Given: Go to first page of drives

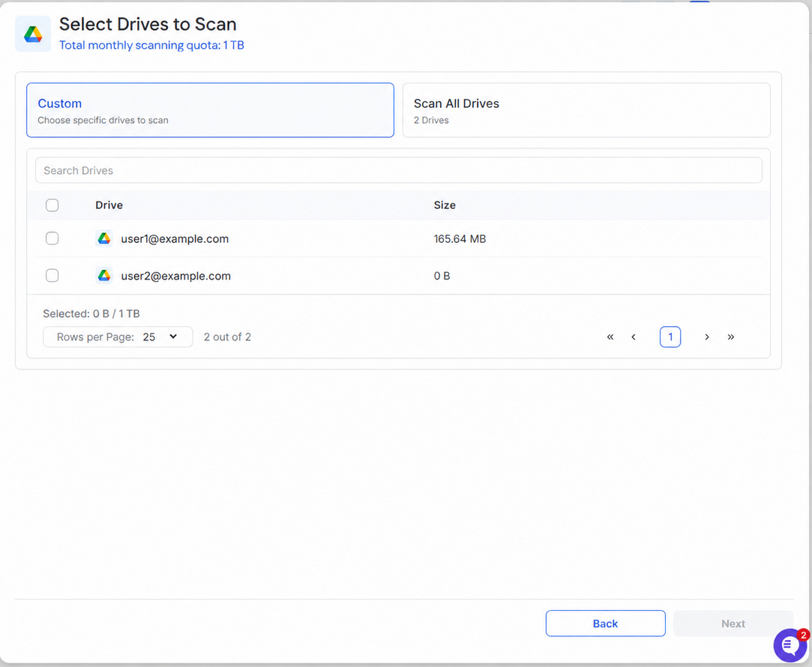Looking at the screenshot, I should (x=610, y=336).
